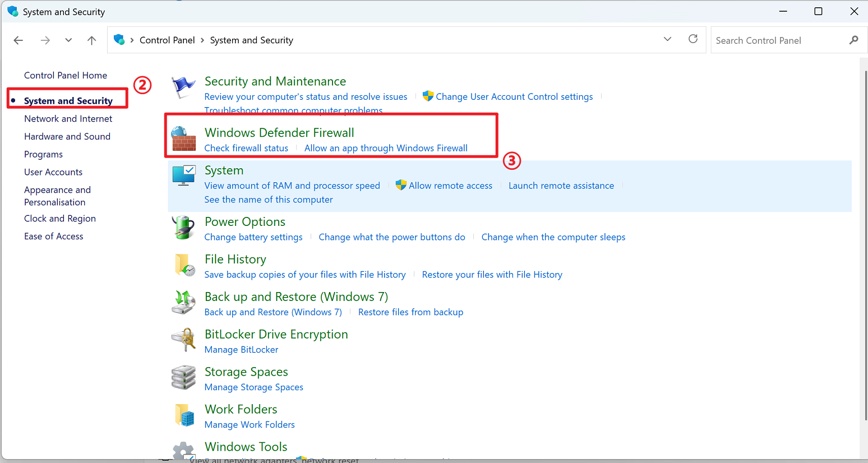Click Change User Account Control settings
868x463 pixels.
[x=514, y=97]
